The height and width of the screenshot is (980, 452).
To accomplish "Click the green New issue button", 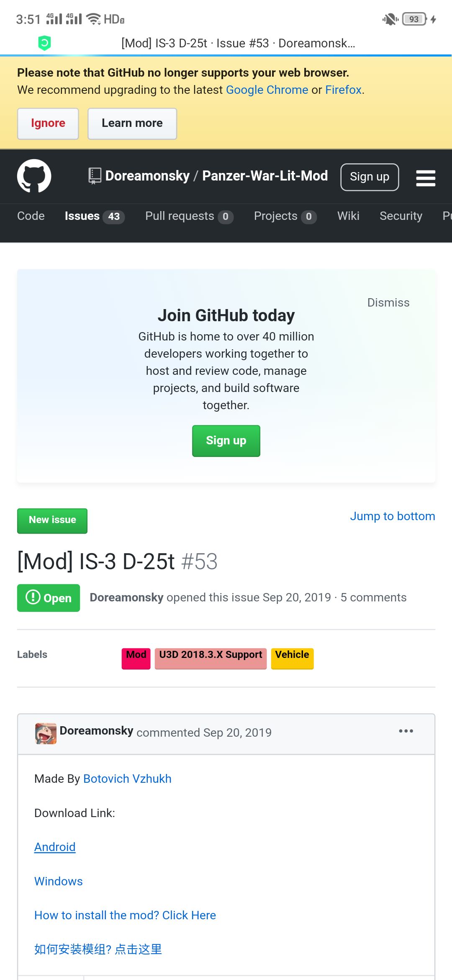I will click(x=52, y=521).
